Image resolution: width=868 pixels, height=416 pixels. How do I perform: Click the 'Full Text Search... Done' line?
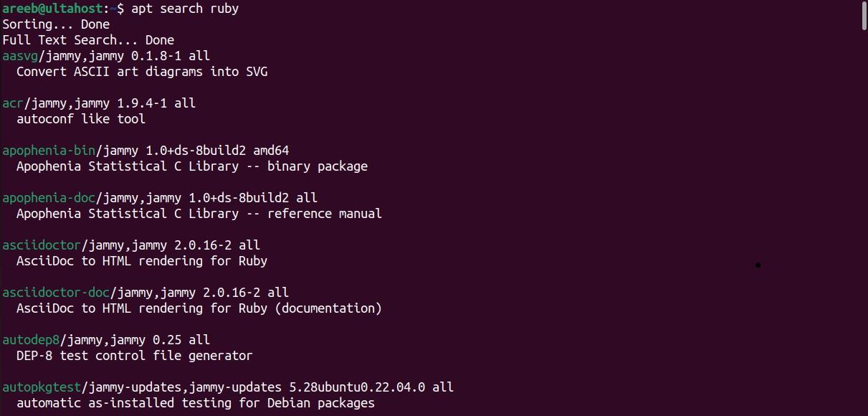pos(88,40)
